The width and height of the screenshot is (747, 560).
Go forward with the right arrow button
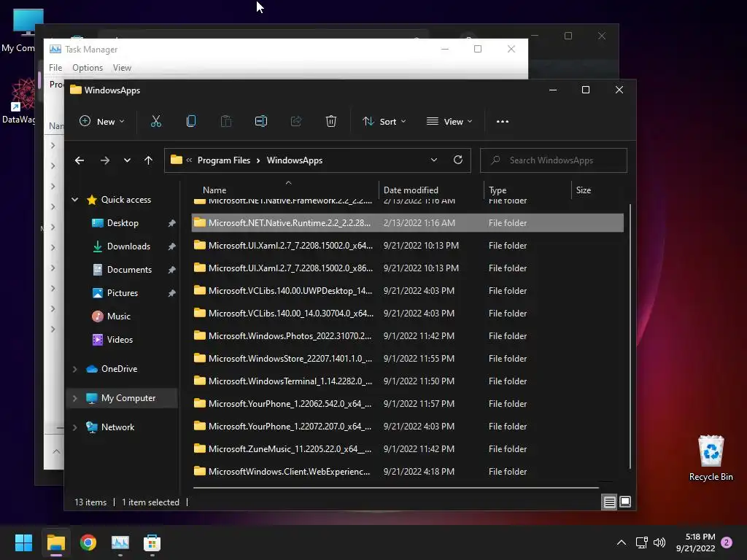coord(105,160)
